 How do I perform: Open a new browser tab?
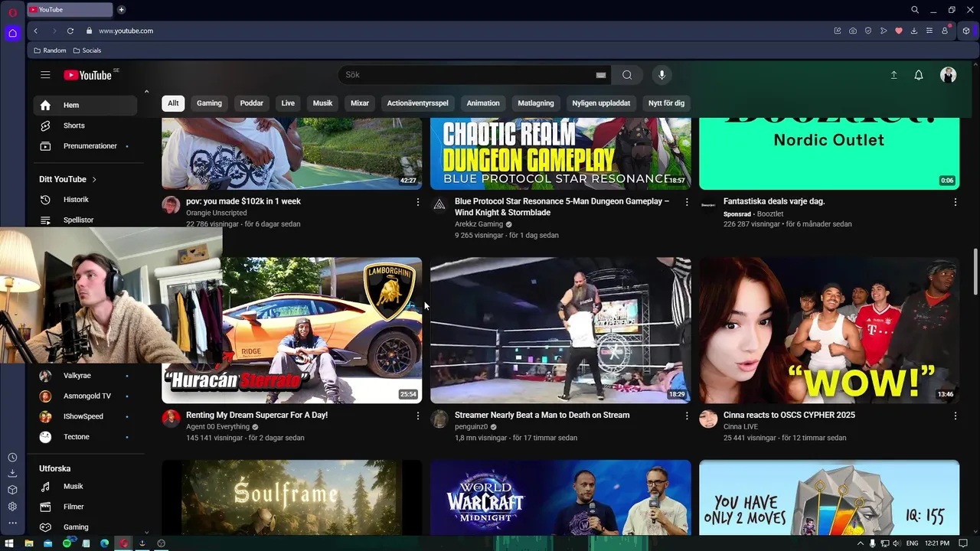pyautogui.click(x=121, y=10)
